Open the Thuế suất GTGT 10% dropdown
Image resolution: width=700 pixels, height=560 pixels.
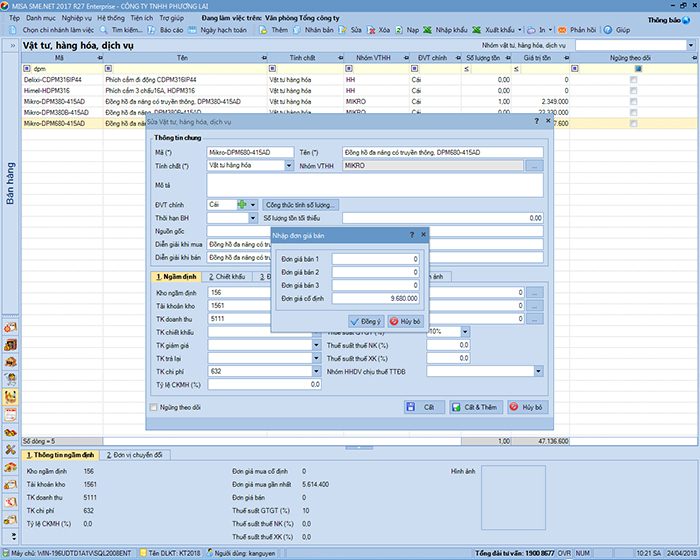pyautogui.click(x=465, y=332)
